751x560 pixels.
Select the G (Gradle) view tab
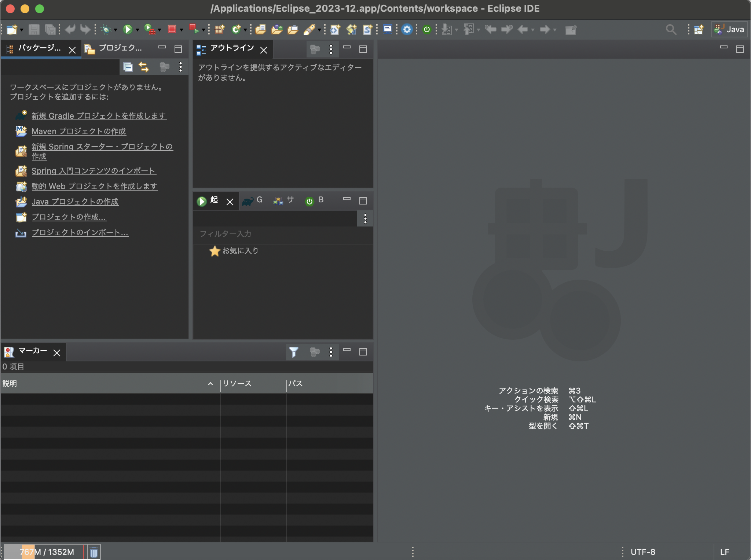coord(253,200)
